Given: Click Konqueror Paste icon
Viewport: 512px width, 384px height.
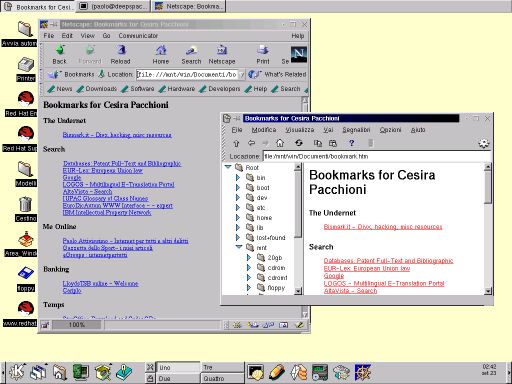Looking at the screenshot, I should point(333,143).
